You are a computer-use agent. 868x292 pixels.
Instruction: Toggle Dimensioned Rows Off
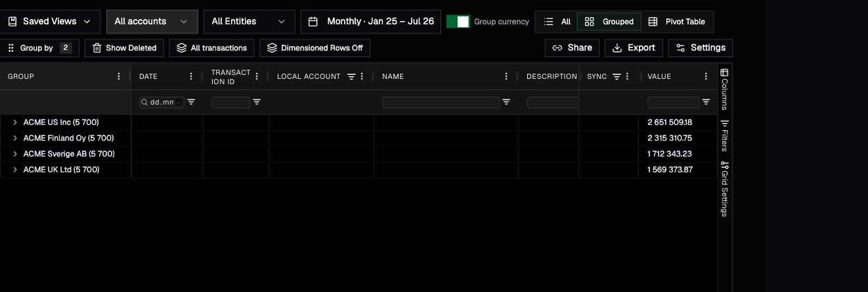(315, 48)
